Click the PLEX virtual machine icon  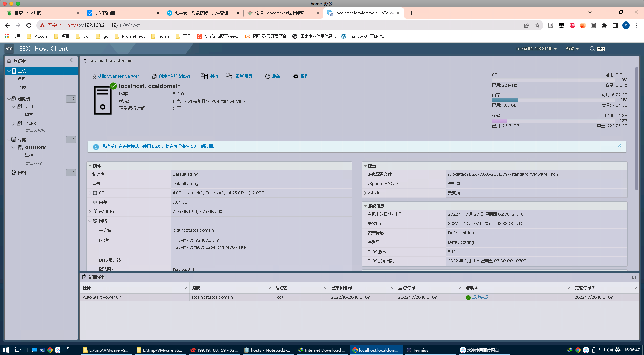[20, 123]
